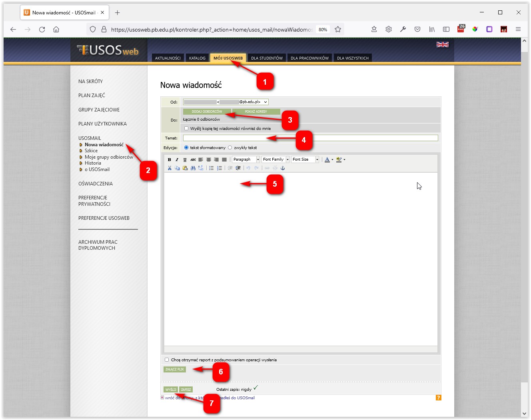Insert a hyperlink with link icon
Screen dimensions: 531x420
point(267,168)
